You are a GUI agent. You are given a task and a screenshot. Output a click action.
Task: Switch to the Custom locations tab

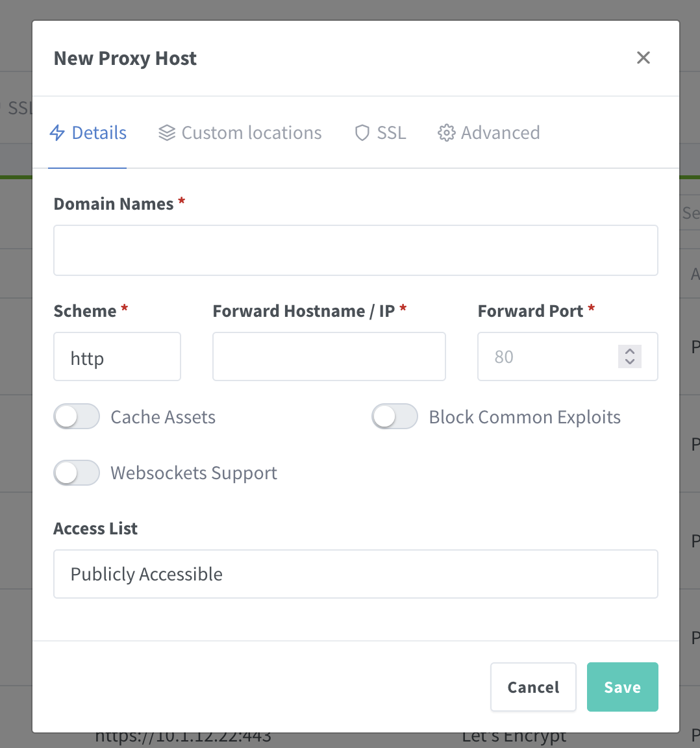[x=251, y=133]
